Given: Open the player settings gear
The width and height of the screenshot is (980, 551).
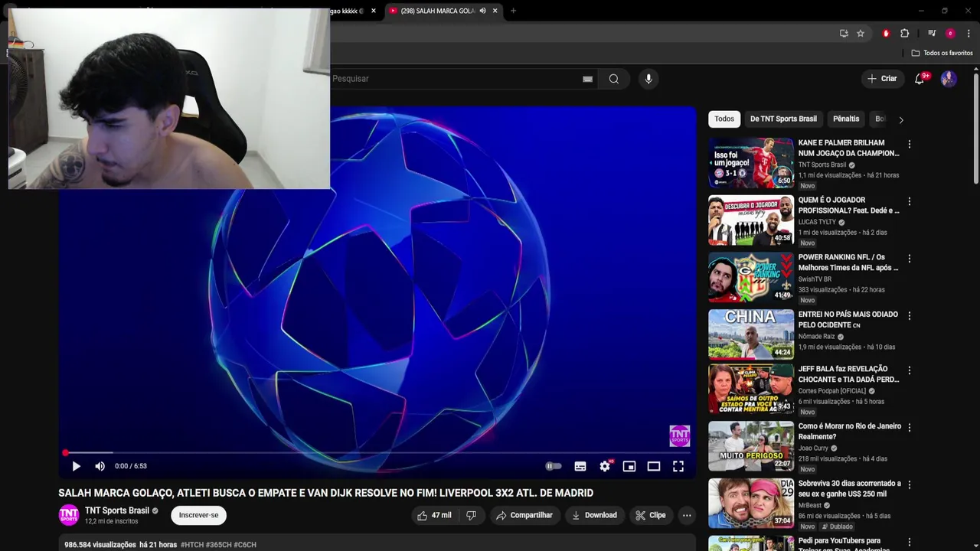Looking at the screenshot, I should point(605,466).
